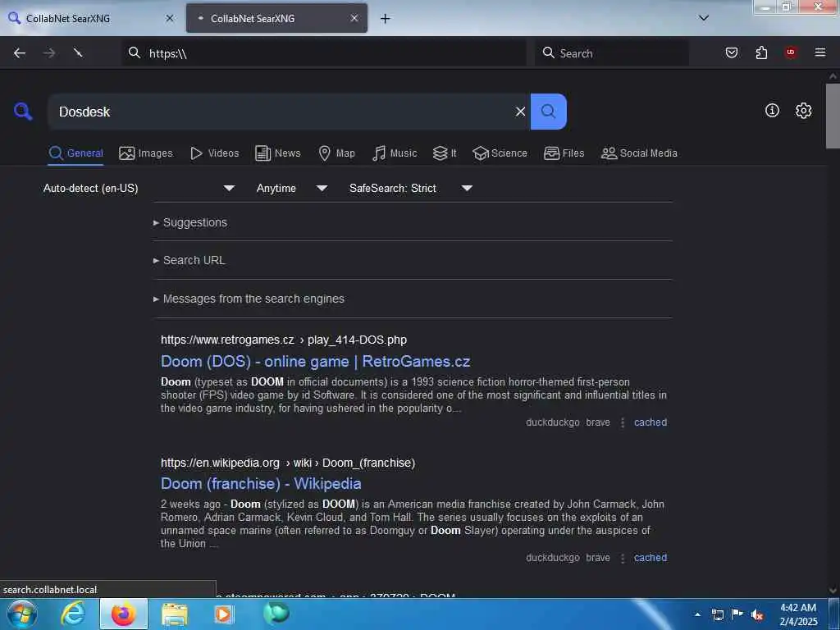Select the It search category
840x630 pixels.
(x=445, y=153)
